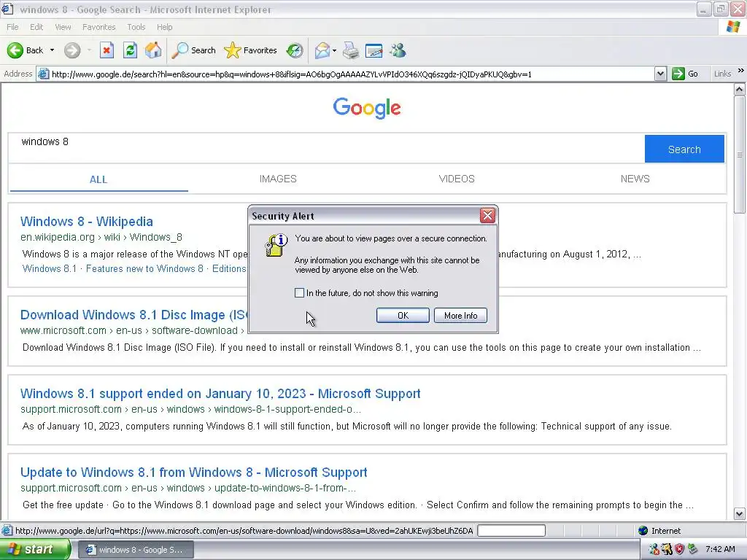747x560 pixels.
Task: Open Update to Windows 8.1 result
Action: tap(193, 472)
